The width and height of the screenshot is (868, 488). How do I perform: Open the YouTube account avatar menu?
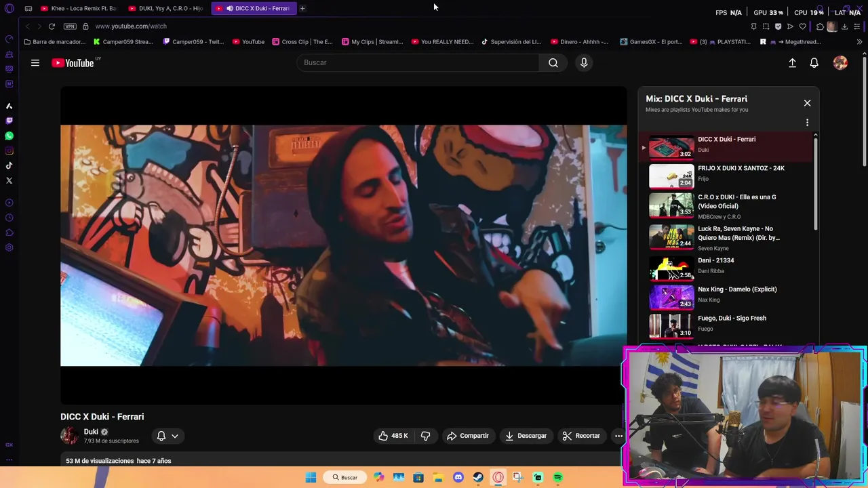click(x=840, y=62)
